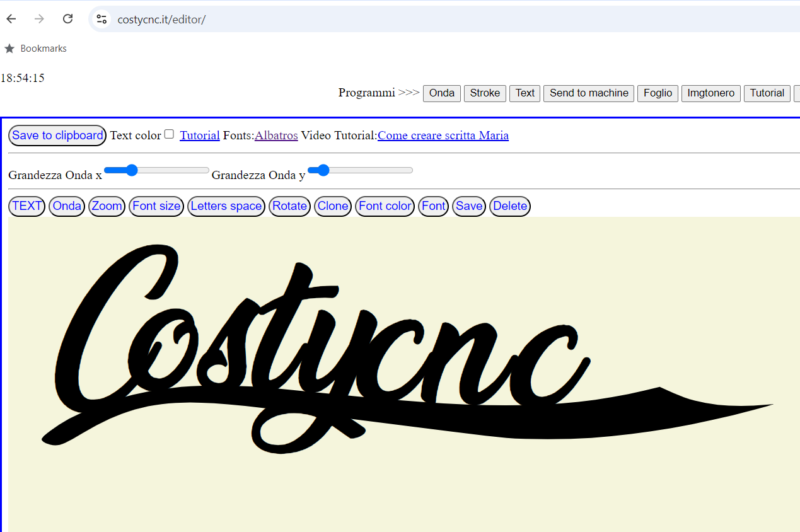800x532 pixels.
Task: Open the Onda program button
Action: pyautogui.click(x=442, y=93)
